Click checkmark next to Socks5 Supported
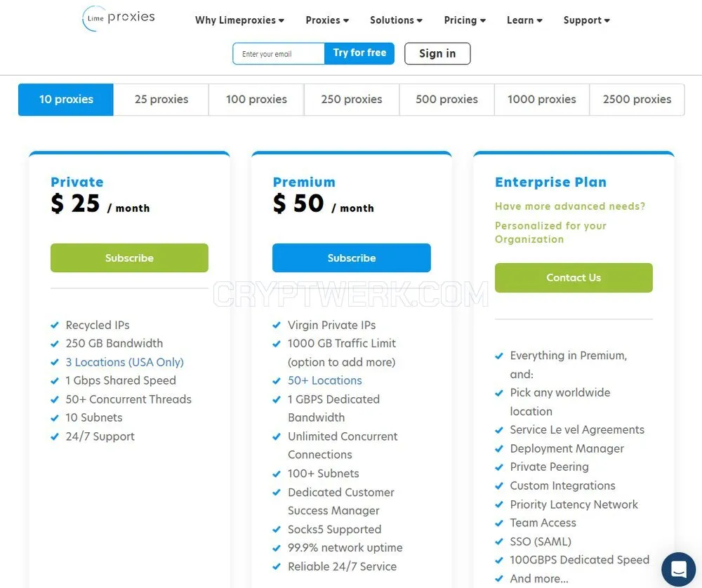Viewport: 702px width, 588px height. click(277, 529)
